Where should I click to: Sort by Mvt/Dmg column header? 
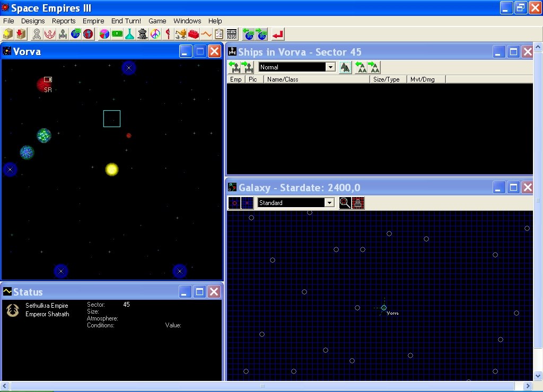point(426,79)
